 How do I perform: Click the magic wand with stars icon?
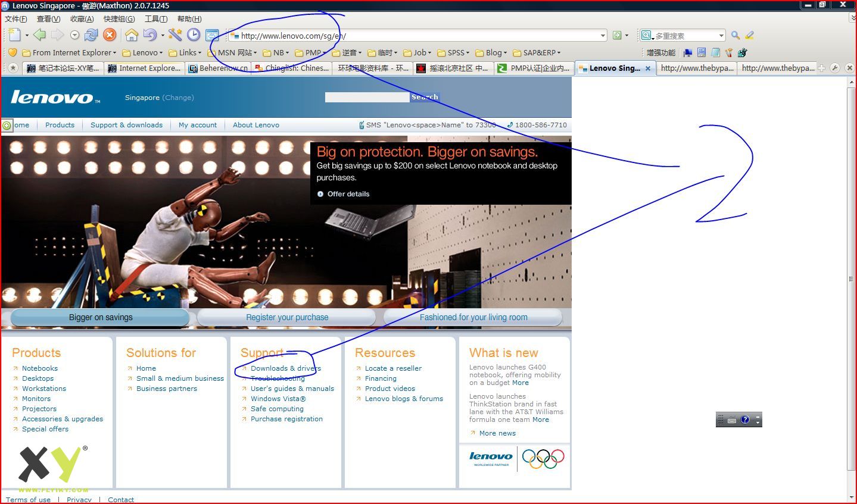click(175, 35)
